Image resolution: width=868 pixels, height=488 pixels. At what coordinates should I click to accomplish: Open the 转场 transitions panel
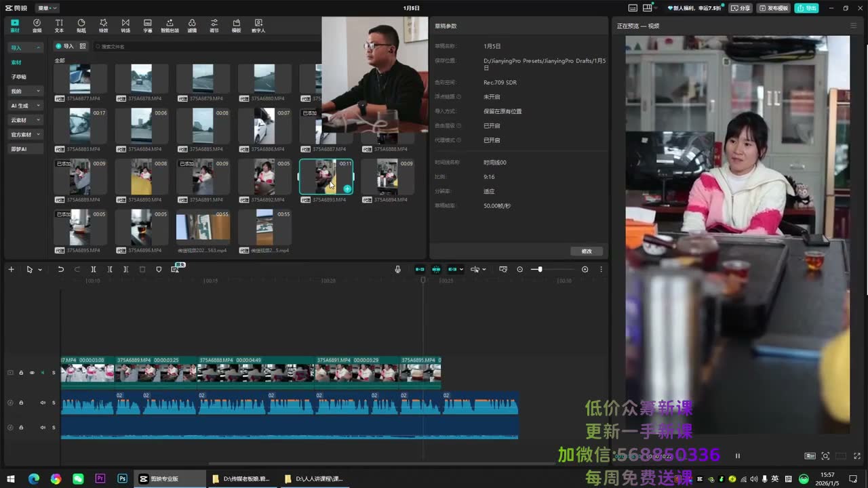coord(125,26)
